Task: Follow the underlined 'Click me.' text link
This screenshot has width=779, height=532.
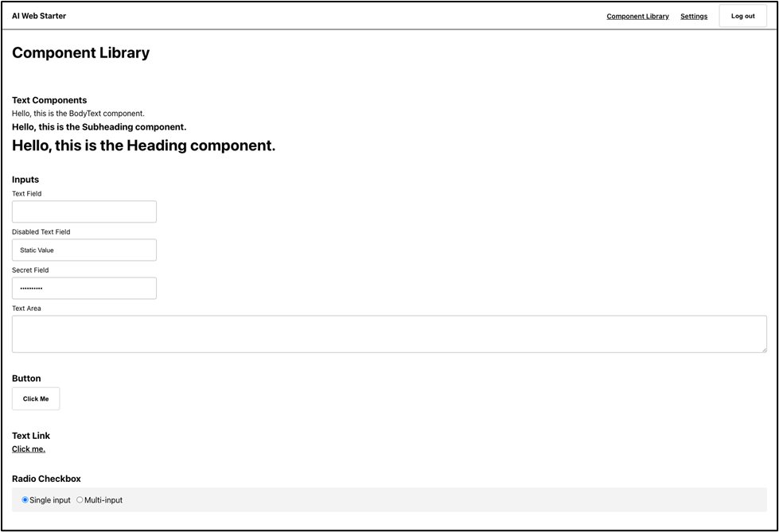Action: 29,449
